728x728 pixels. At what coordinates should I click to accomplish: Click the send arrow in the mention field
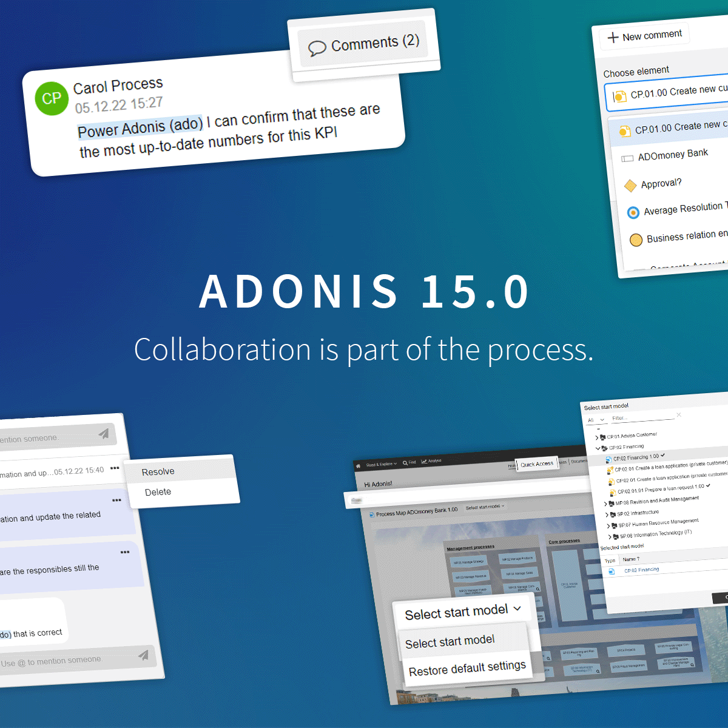144,656
